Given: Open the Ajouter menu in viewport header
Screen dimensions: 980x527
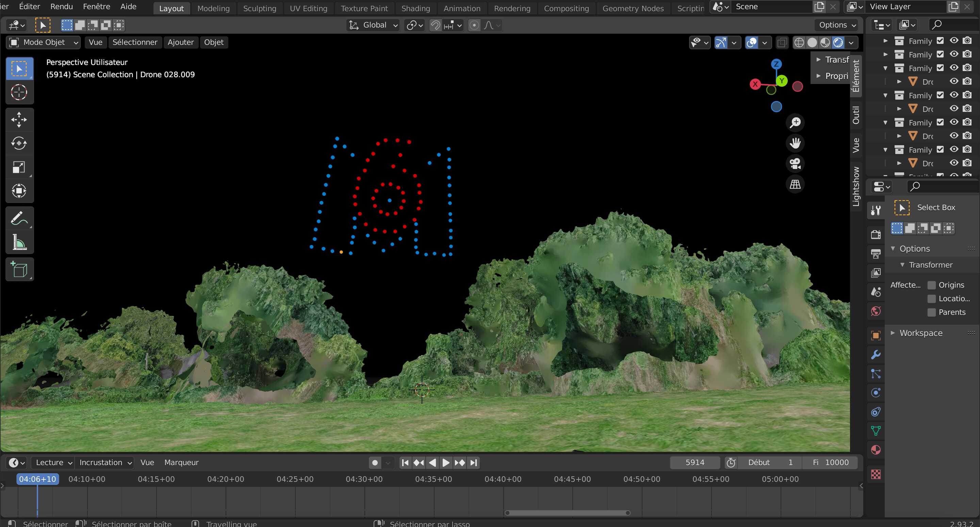Looking at the screenshot, I should (x=181, y=42).
